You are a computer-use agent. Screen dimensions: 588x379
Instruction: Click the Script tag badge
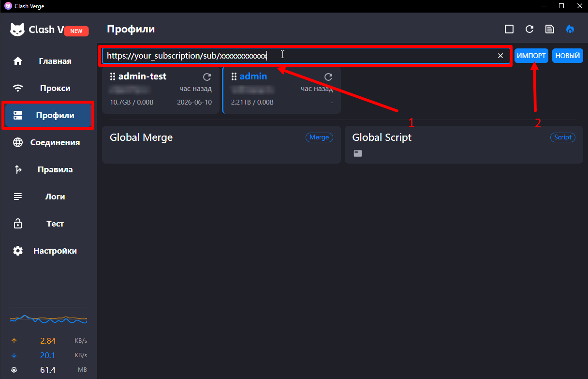[x=563, y=137]
